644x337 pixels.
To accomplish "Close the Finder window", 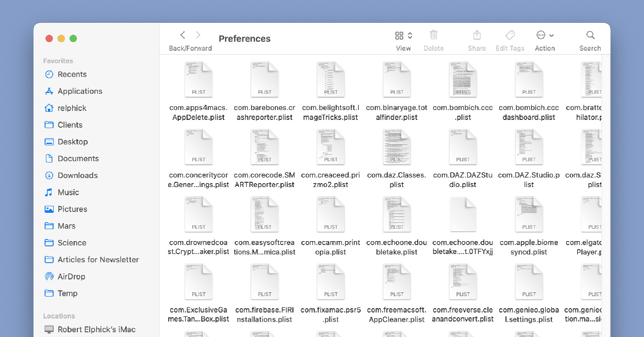I will click(49, 38).
